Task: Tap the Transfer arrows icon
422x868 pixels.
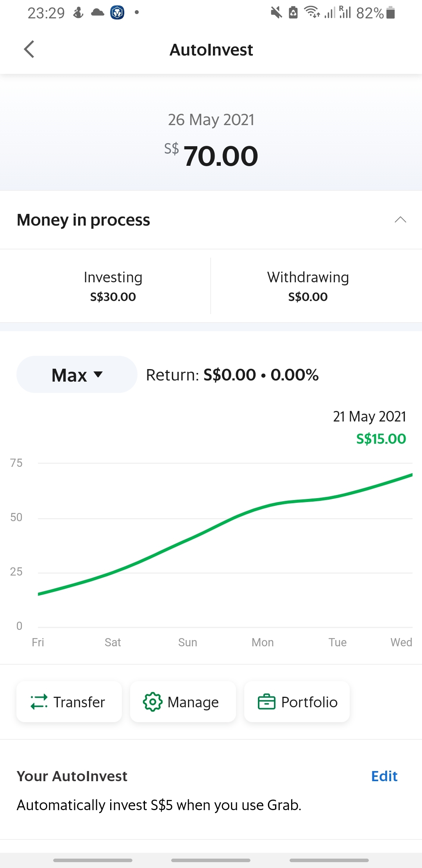Action: (x=39, y=702)
